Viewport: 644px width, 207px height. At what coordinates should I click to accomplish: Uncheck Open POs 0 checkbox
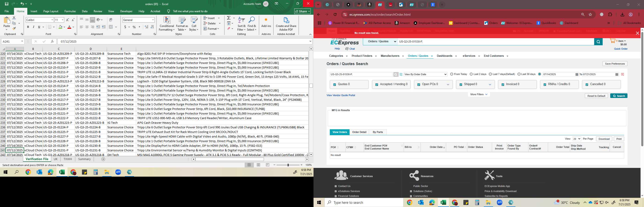point(419,85)
